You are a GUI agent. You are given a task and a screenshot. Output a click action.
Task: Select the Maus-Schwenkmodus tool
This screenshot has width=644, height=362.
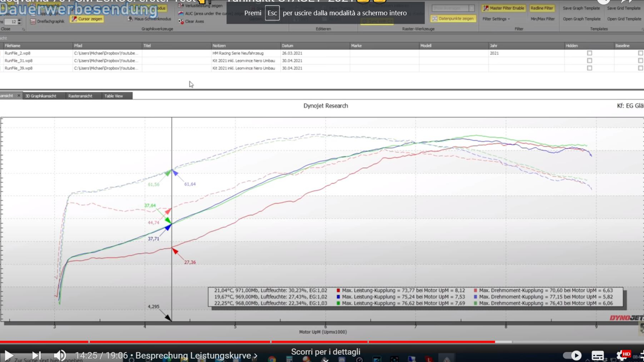[130, 19]
